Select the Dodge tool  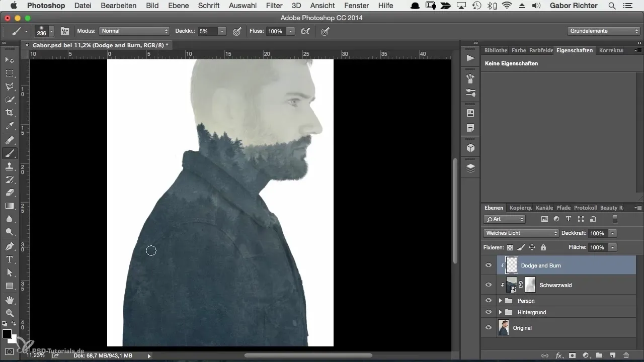[10, 232]
